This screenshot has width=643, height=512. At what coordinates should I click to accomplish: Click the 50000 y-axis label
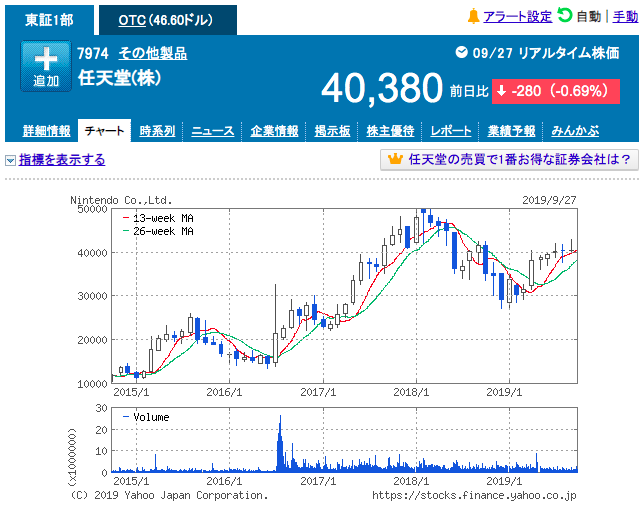pyautogui.click(x=92, y=209)
